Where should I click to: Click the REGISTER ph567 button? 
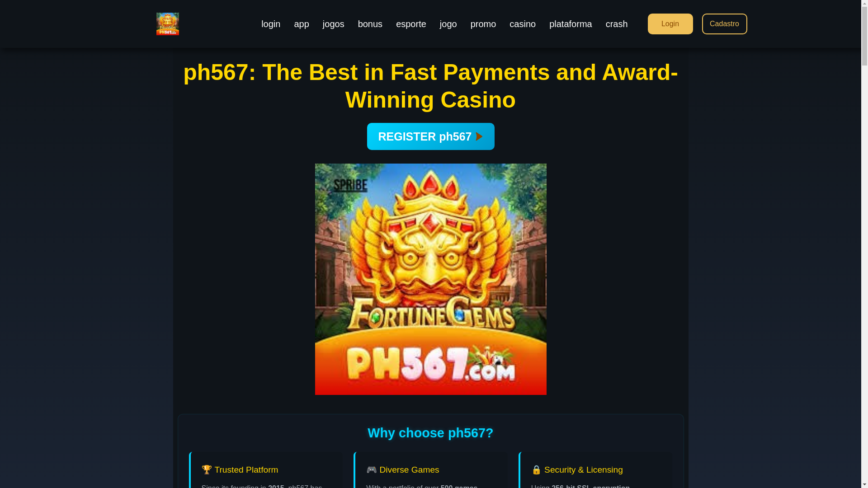(x=430, y=136)
